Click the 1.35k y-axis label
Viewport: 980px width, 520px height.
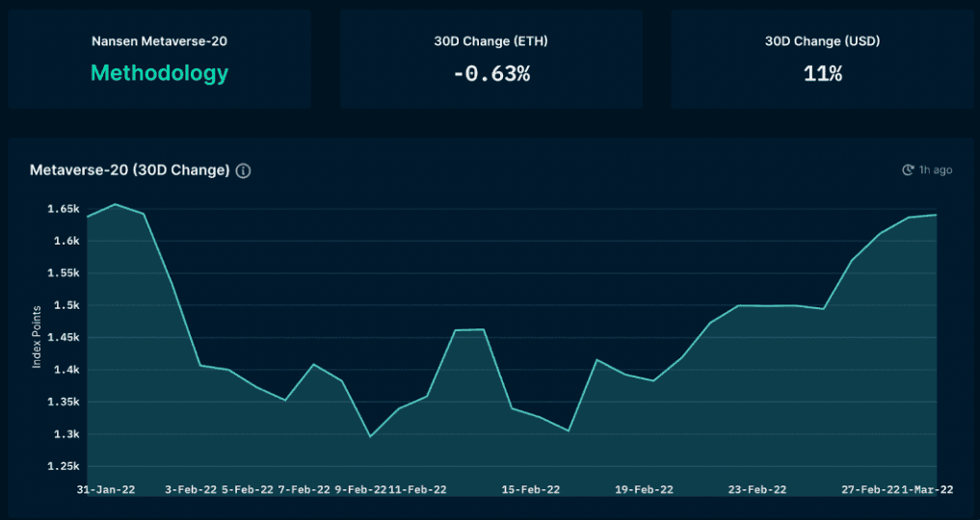[x=64, y=402]
